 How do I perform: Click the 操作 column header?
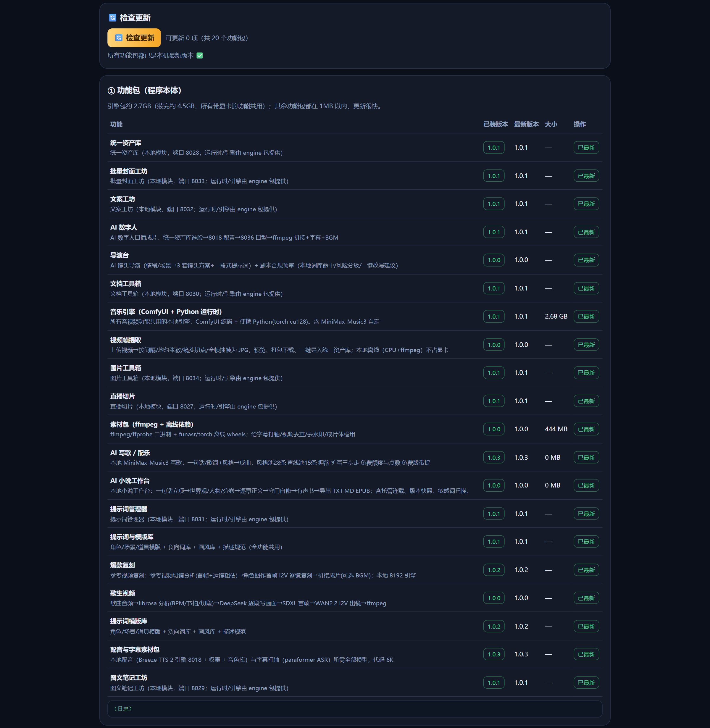(x=580, y=124)
